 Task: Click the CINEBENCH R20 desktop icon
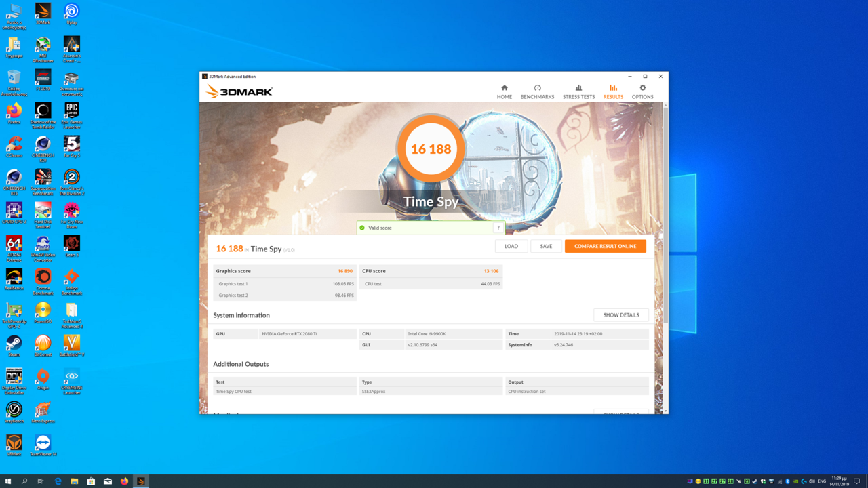[x=43, y=149]
